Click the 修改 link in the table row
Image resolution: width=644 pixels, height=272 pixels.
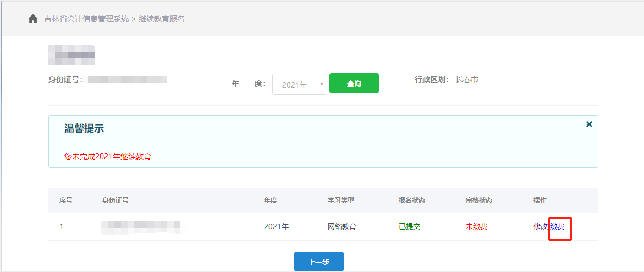(x=540, y=226)
